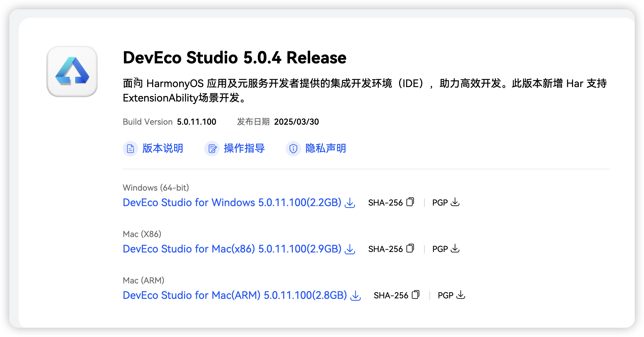
Task: Click the DevEco Studio 5.0.4 Release heading
Action: click(x=235, y=57)
